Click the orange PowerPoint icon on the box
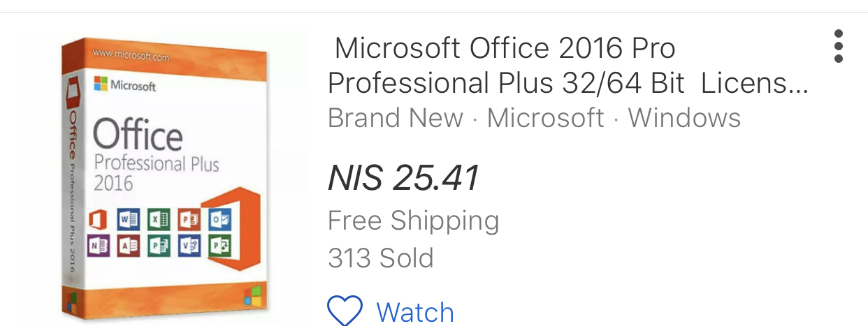The image size is (868, 326). point(189,219)
